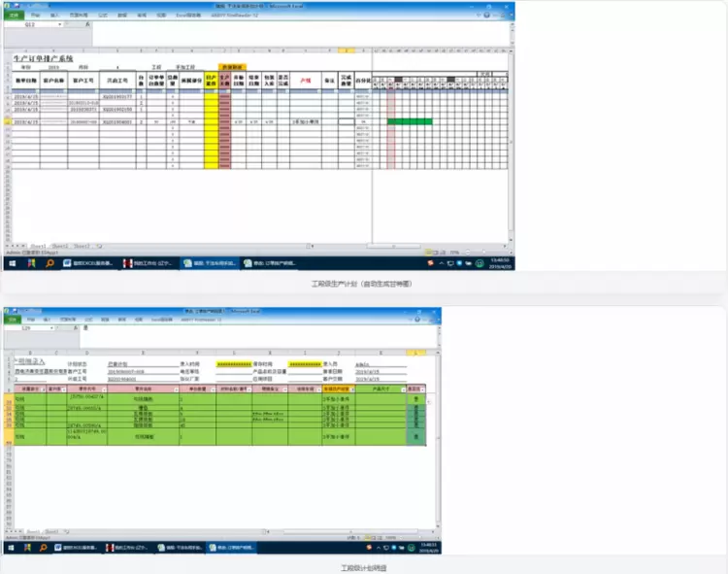Click orange search icon on upper taskbar
This screenshot has width=728, height=574.
click(50, 263)
